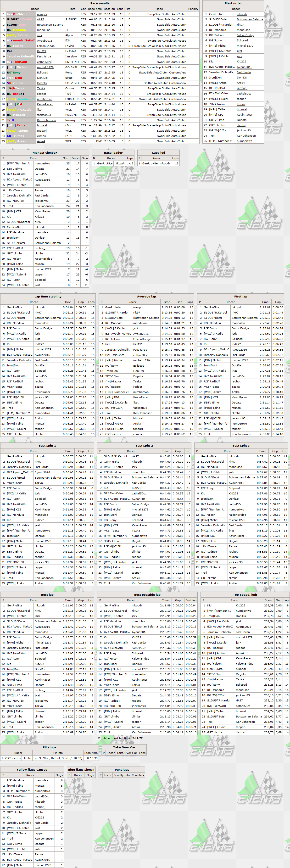This screenshot has height=868, width=290.
Task: Click the Best split 3 table title
Action: tap(241, 445)
